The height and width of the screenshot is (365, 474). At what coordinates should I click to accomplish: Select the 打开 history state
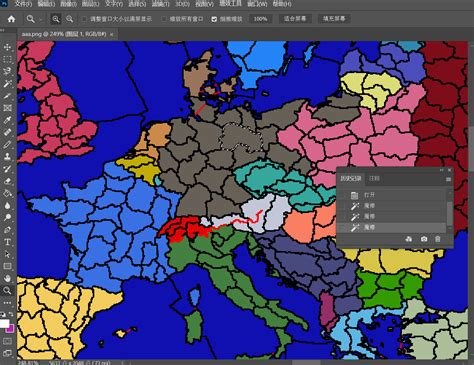[392, 195]
